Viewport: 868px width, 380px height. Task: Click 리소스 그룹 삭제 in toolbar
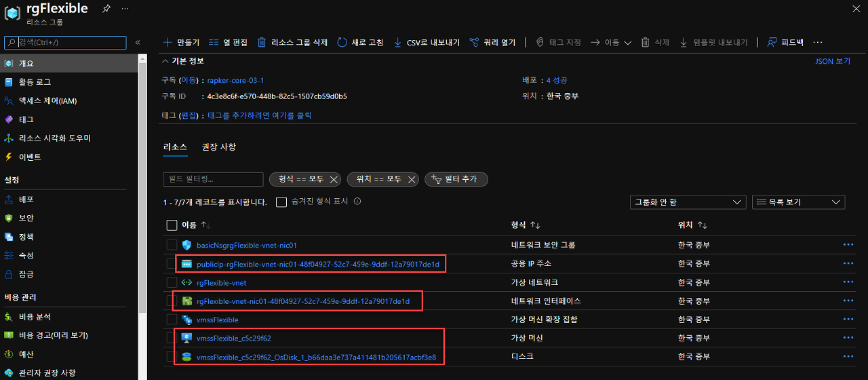coord(292,42)
